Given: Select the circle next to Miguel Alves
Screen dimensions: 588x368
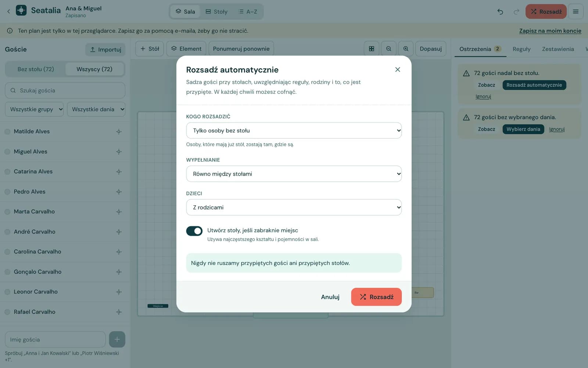Looking at the screenshot, I should point(7,152).
